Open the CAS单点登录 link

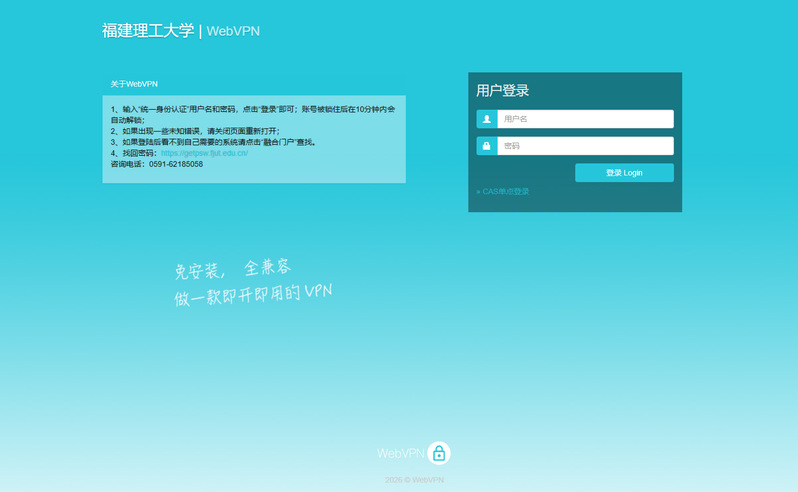503,192
